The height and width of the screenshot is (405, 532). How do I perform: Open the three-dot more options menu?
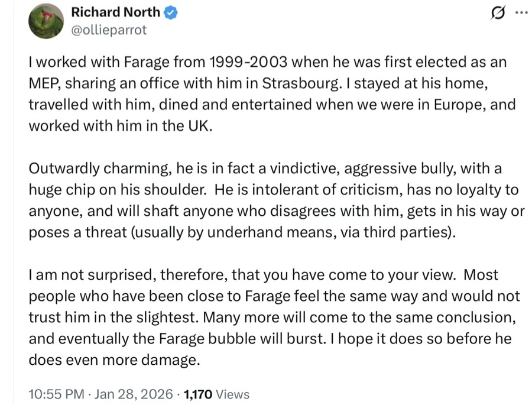[520, 13]
